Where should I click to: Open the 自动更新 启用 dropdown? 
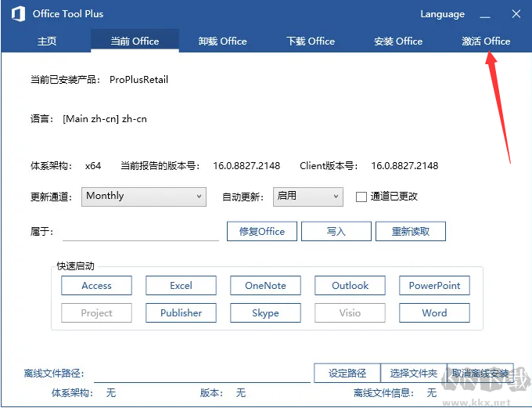308,197
